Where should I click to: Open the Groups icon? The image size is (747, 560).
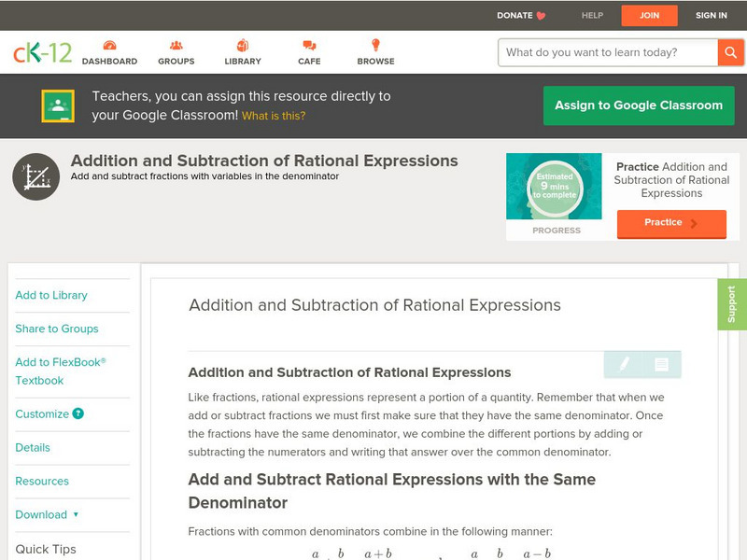[176, 46]
